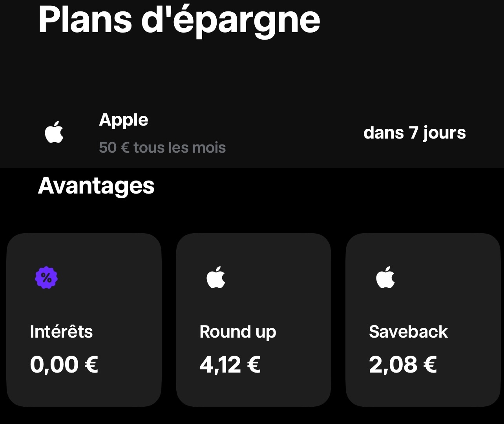504x424 pixels.
Task: Click the purple percent badge icon
Action: pos(46,278)
